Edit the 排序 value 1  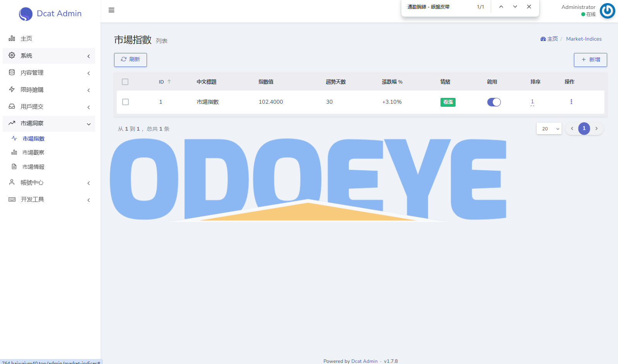point(533,102)
